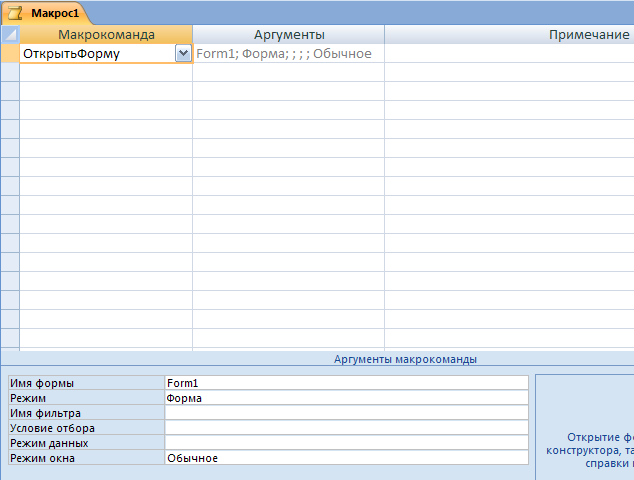Screen dimensions: 634x480
Task: Click the Режим окна label
Action: [42, 458]
